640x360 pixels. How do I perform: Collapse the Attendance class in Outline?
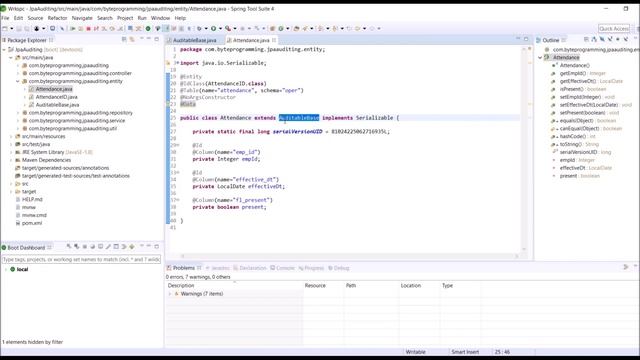click(540, 58)
